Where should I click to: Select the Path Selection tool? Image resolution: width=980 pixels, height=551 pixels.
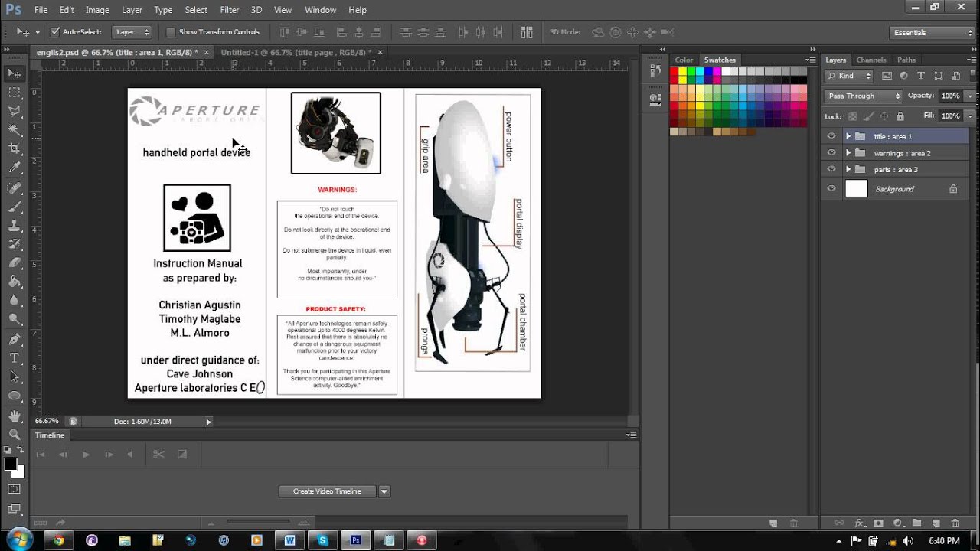point(15,377)
